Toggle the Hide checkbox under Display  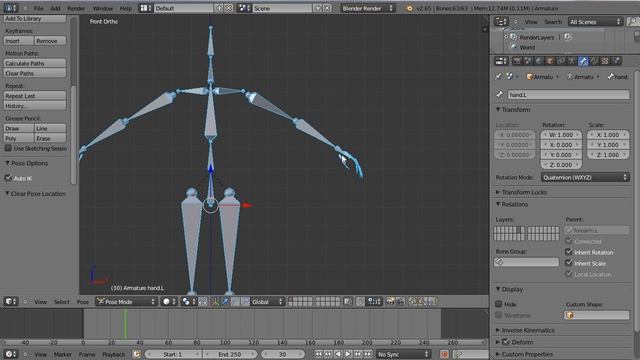[499, 304]
